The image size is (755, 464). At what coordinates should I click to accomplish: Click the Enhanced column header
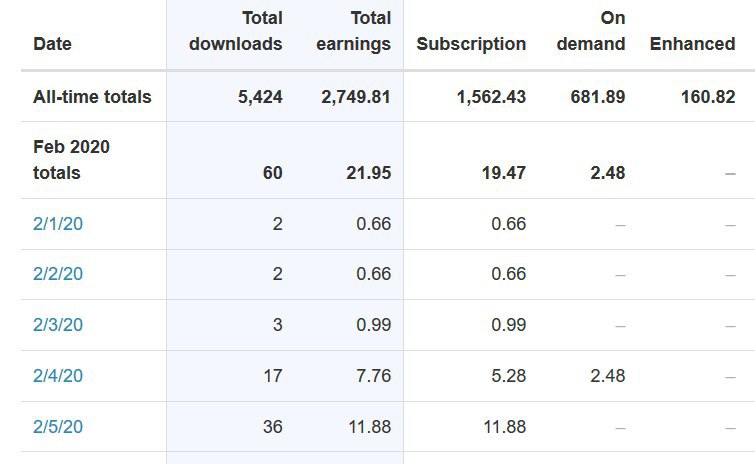[692, 44]
